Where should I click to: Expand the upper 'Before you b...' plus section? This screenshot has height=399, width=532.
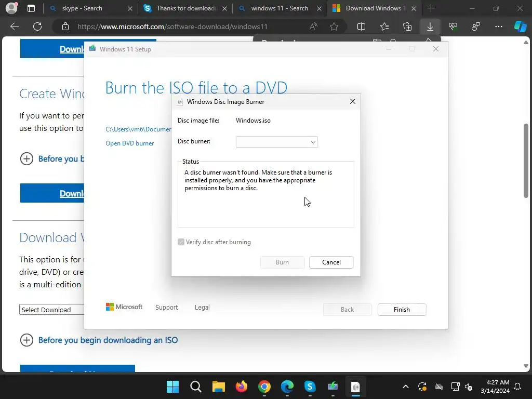point(26,158)
